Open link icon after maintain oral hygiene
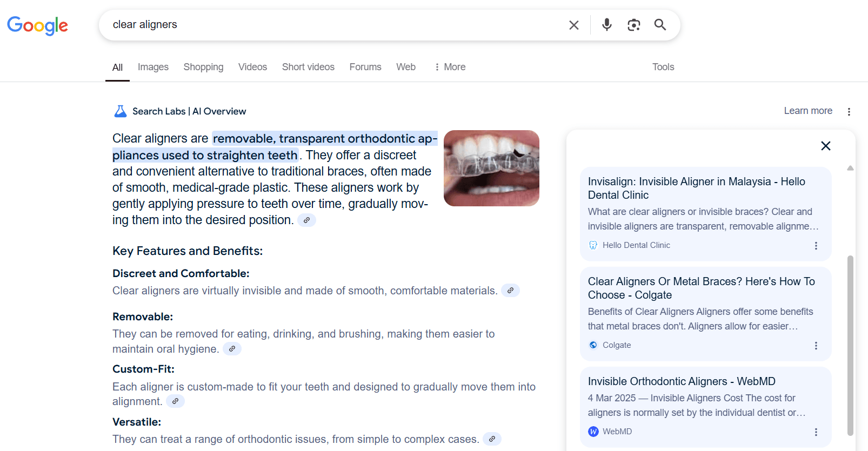868x451 pixels. tap(232, 349)
